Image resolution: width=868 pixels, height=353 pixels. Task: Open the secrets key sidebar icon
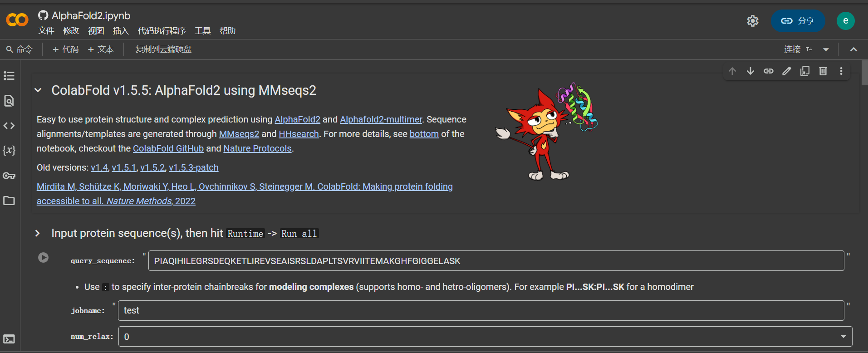pos(9,176)
